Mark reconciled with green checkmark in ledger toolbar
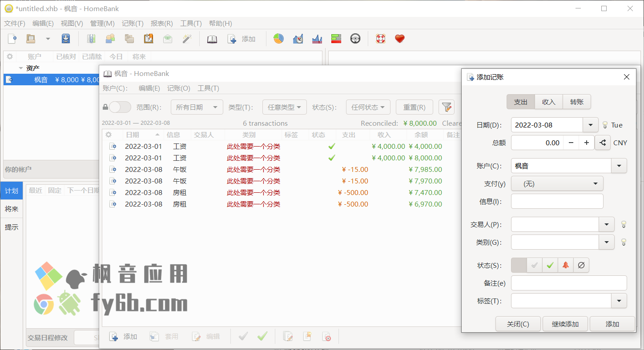Screen dimensions: 644x350 tap(262, 337)
